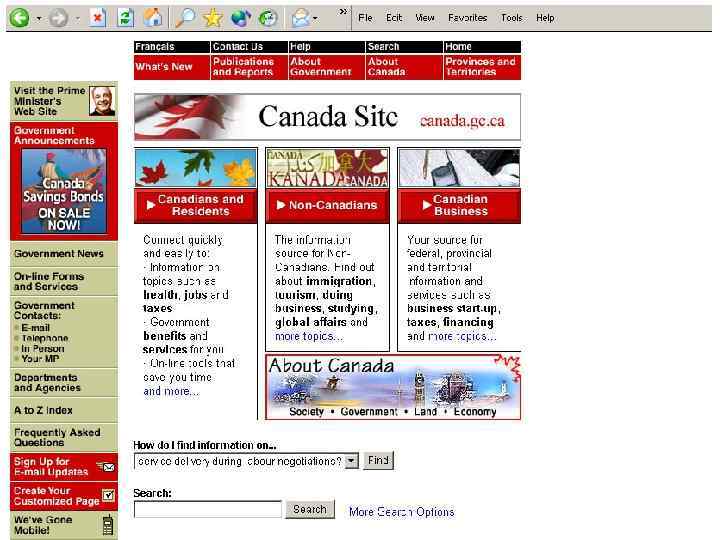Follow 'more topics...' under Canadian Business
Viewport: 720px width, 540px height.
(462, 336)
